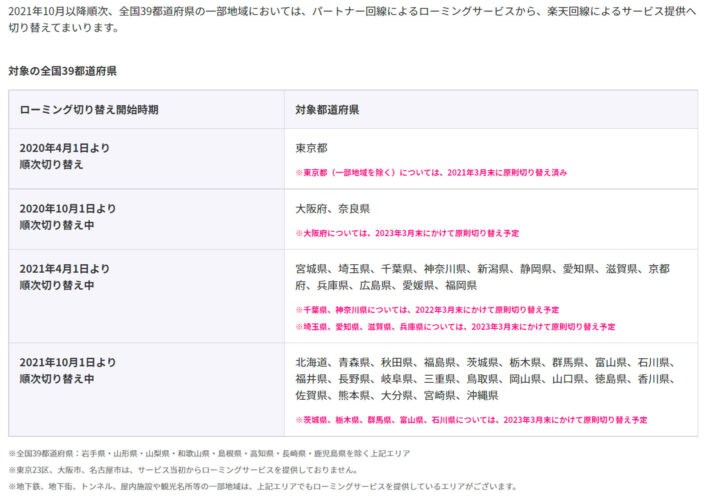
Task: Click the prefecture list starting with 宮城県
Action: [482, 277]
